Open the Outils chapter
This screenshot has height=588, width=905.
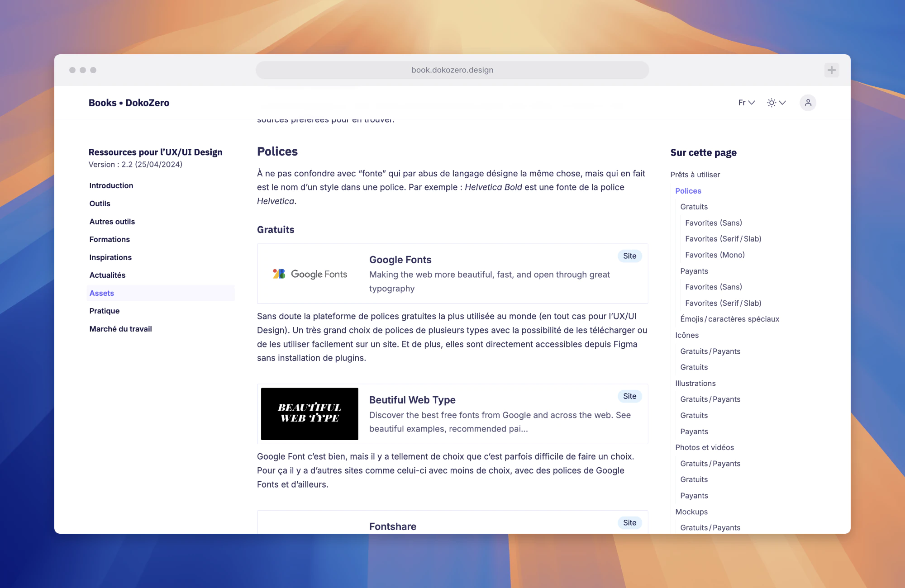click(100, 204)
